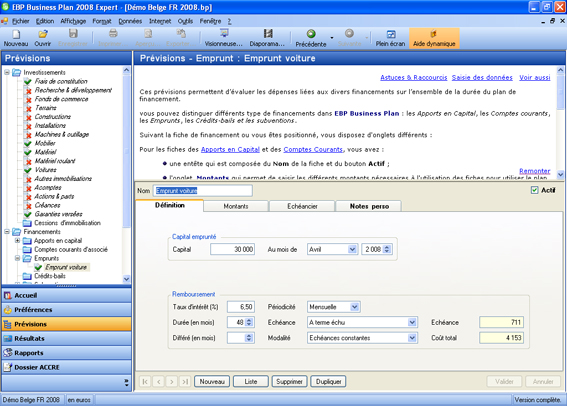Viewport: 567px width, 406px height.
Task: Open dropdown arrow next to Précédente
Action: [332, 38]
